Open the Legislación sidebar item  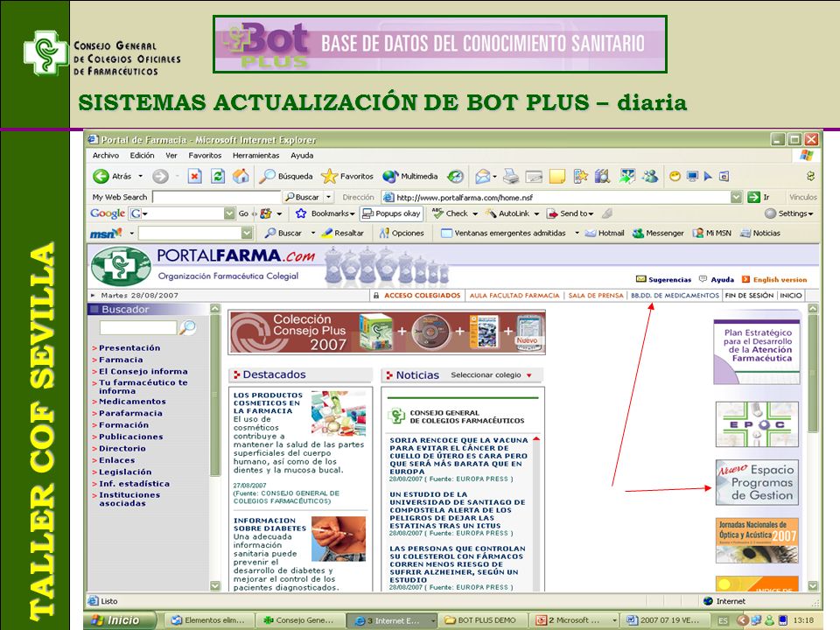[125, 472]
